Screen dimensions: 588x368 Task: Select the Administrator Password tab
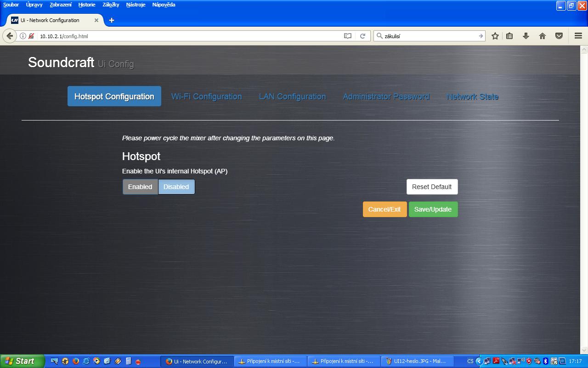[x=386, y=97]
